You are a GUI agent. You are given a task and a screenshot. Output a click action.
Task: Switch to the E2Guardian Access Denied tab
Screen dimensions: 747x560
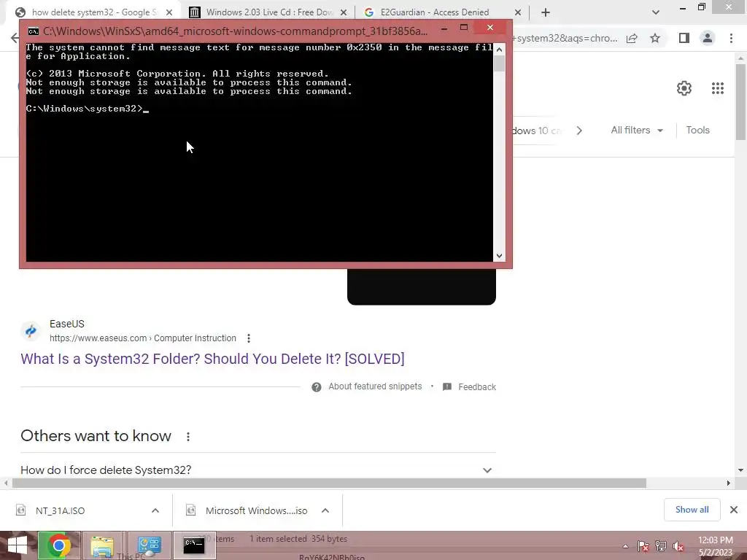point(435,12)
